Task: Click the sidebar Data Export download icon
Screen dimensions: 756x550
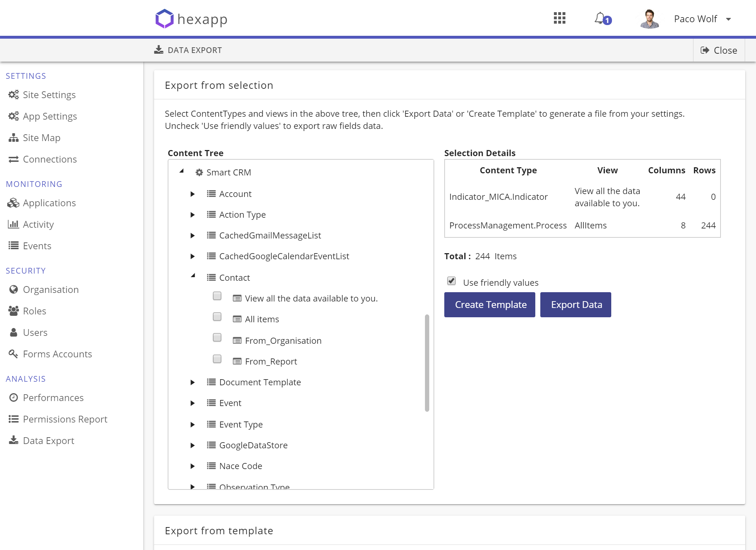Action: (x=14, y=440)
